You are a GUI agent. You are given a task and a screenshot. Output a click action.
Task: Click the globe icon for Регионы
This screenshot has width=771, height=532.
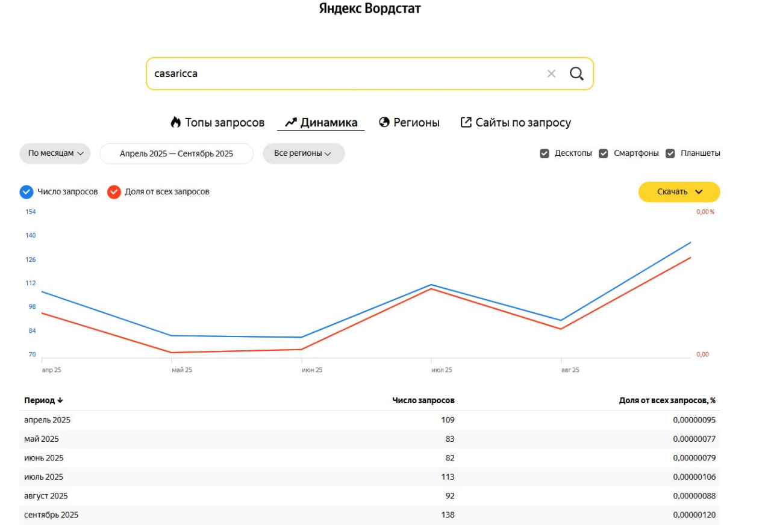coord(384,123)
